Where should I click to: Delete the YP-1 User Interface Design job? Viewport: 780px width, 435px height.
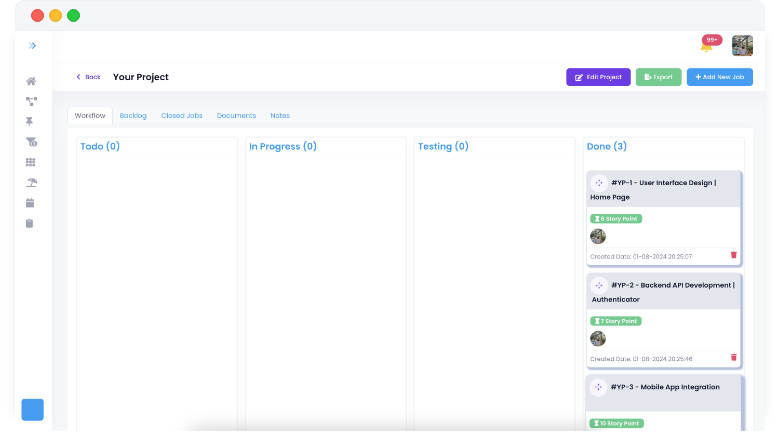coord(733,255)
